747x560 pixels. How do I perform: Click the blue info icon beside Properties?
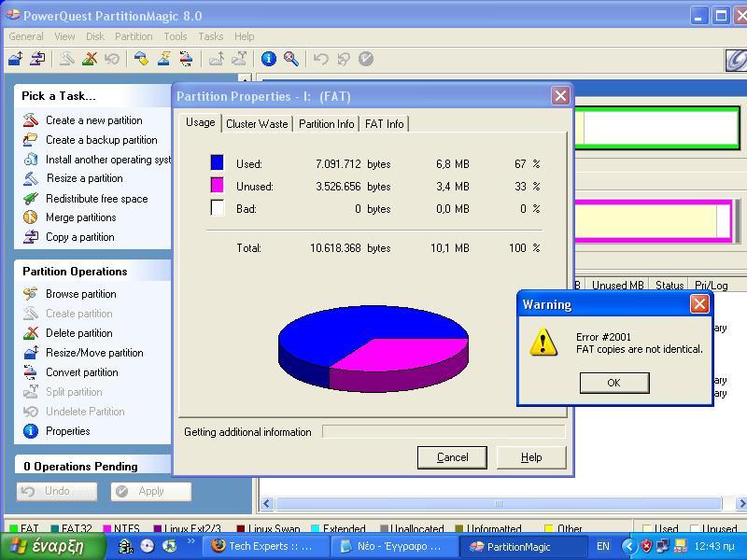pyautogui.click(x=31, y=431)
